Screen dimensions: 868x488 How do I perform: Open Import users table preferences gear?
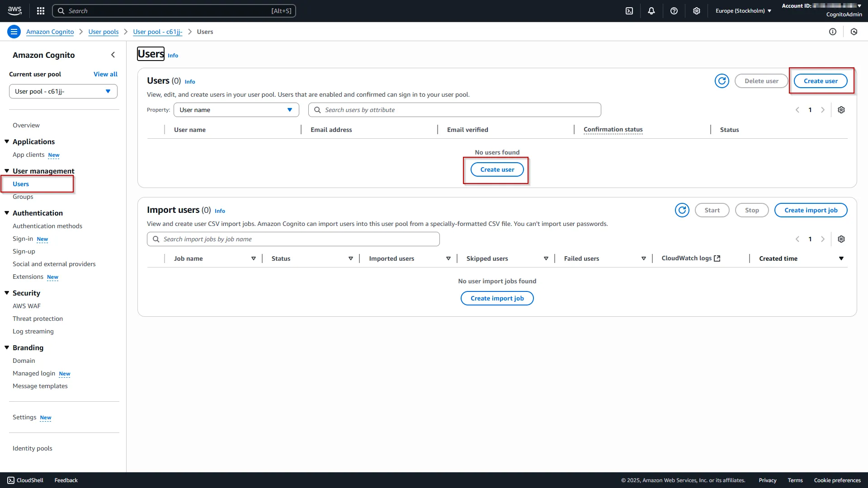[x=841, y=239]
